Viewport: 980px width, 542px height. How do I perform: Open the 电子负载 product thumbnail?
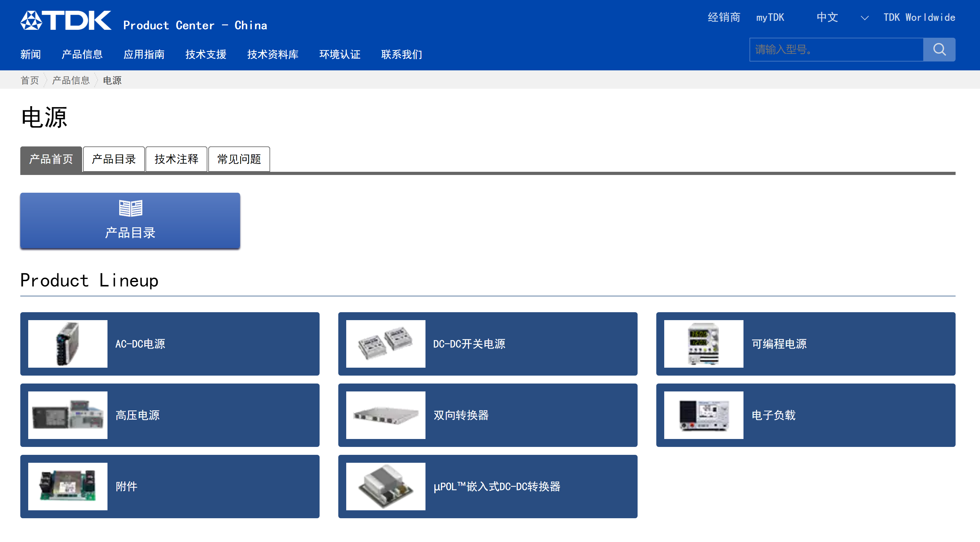(704, 415)
